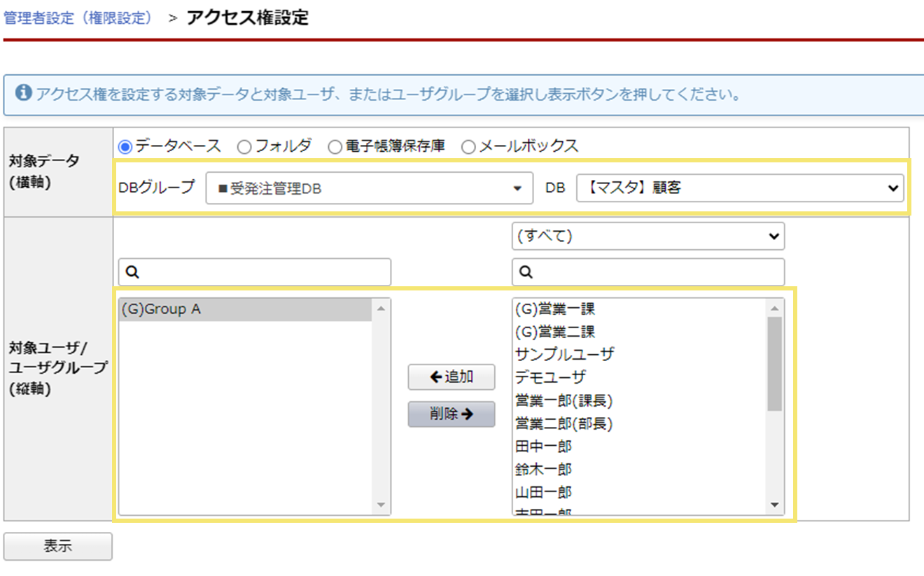
Task: Select the フォルダ radio button
Action: tap(244, 147)
